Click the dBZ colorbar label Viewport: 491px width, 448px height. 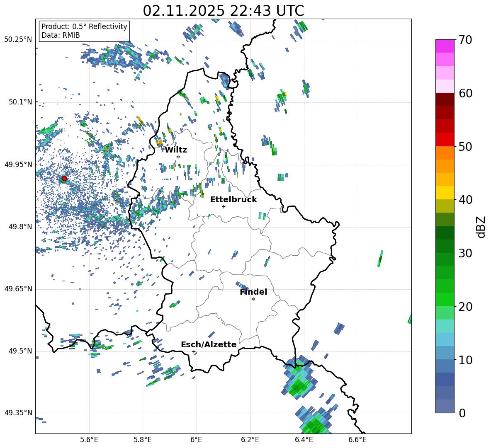pos(481,227)
